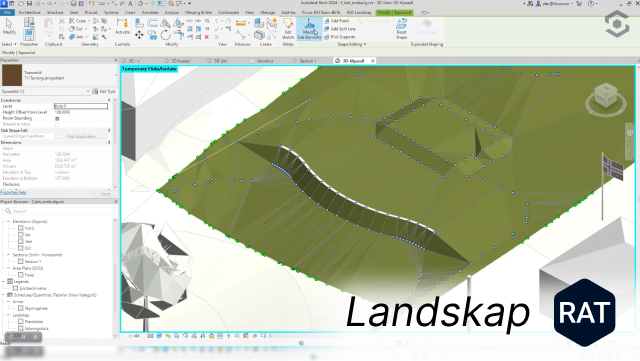Image resolution: width=640 pixels, height=361 pixels.
Task: Collapse the Elevations node in Project Browser
Action: [x=9, y=221]
